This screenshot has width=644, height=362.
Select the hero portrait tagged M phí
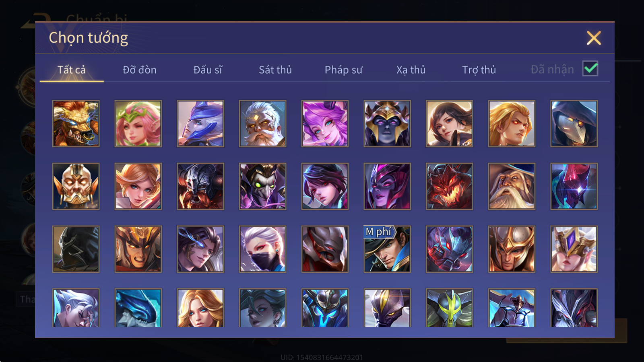pos(387,249)
